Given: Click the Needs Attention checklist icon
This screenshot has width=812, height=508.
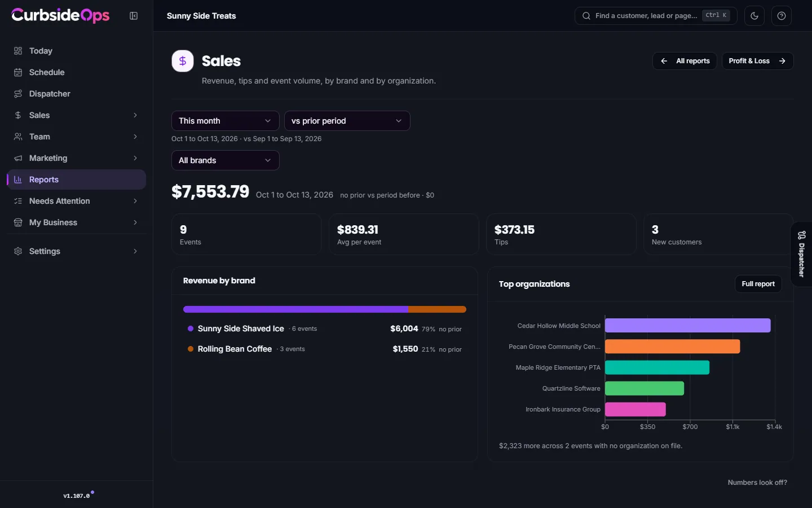Looking at the screenshot, I should click(x=18, y=201).
